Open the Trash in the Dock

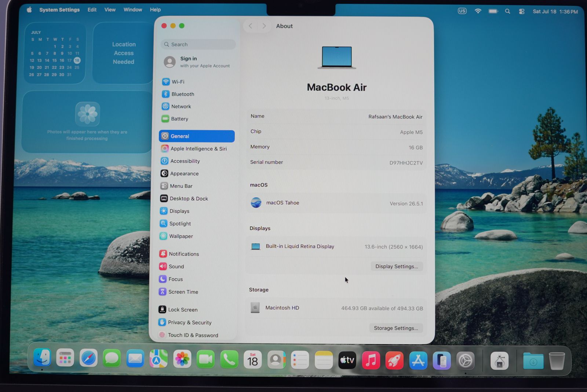pyautogui.click(x=557, y=361)
